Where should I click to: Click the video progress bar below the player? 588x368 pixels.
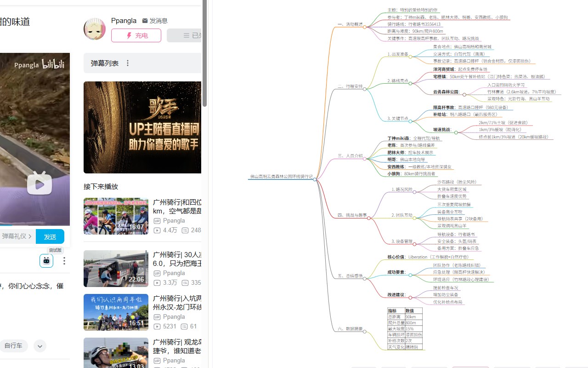(x=35, y=225)
